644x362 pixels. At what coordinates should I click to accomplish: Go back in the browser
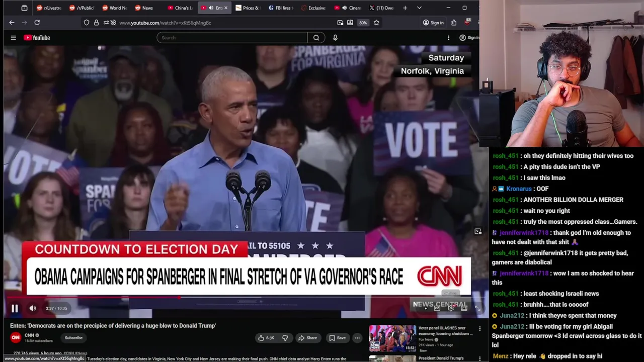(x=12, y=23)
